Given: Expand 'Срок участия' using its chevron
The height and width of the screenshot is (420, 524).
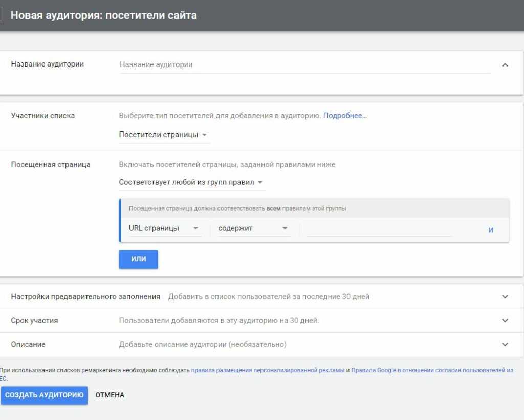Looking at the screenshot, I should click(x=505, y=321).
